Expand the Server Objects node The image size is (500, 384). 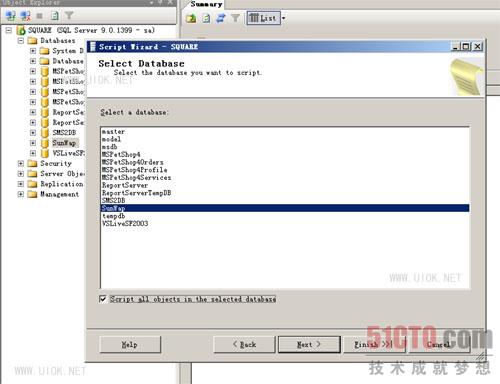coord(21,174)
